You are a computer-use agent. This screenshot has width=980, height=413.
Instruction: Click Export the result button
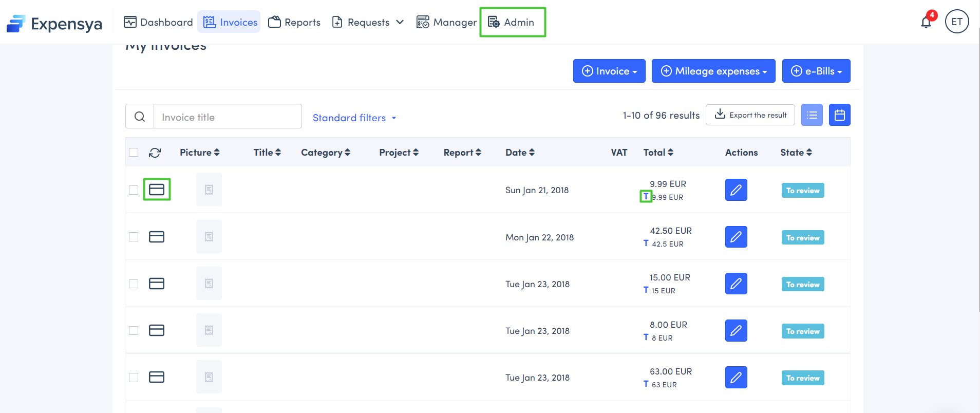pos(750,115)
